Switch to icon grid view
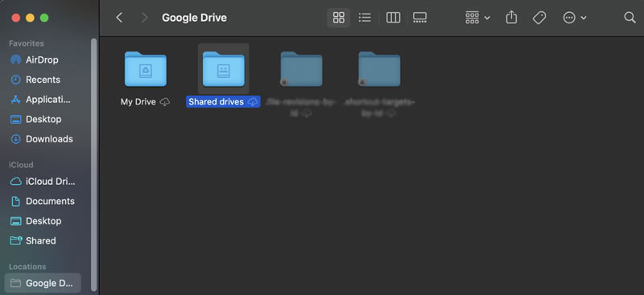This screenshot has width=644, height=295. click(x=338, y=18)
